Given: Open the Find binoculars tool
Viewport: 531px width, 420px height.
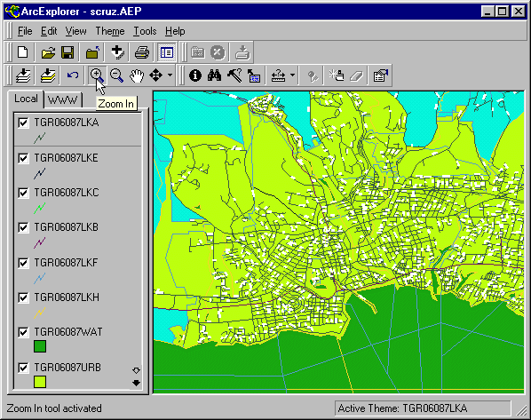Looking at the screenshot, I should (214, 75).
